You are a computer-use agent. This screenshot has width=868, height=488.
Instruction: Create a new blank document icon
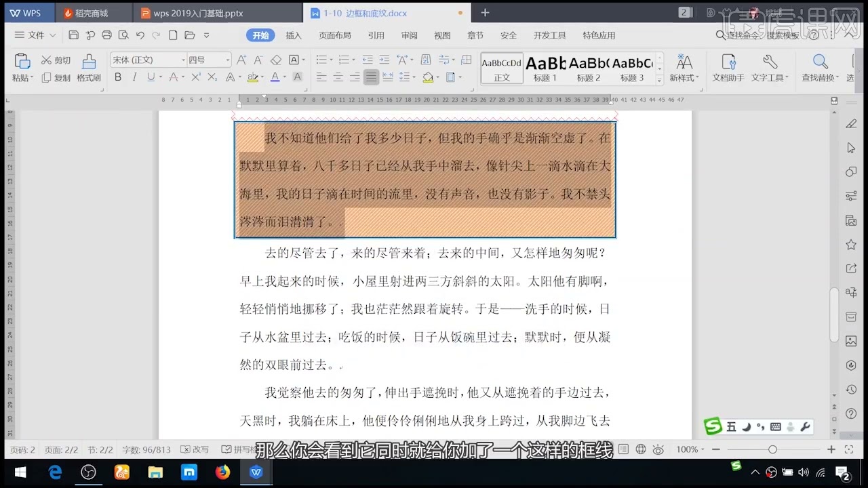(173, 35)
